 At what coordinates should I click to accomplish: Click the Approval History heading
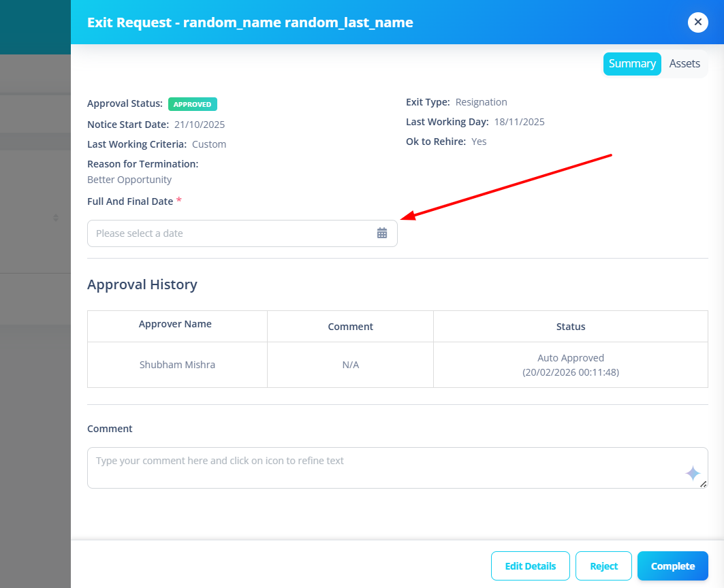[x=142, y=284]
